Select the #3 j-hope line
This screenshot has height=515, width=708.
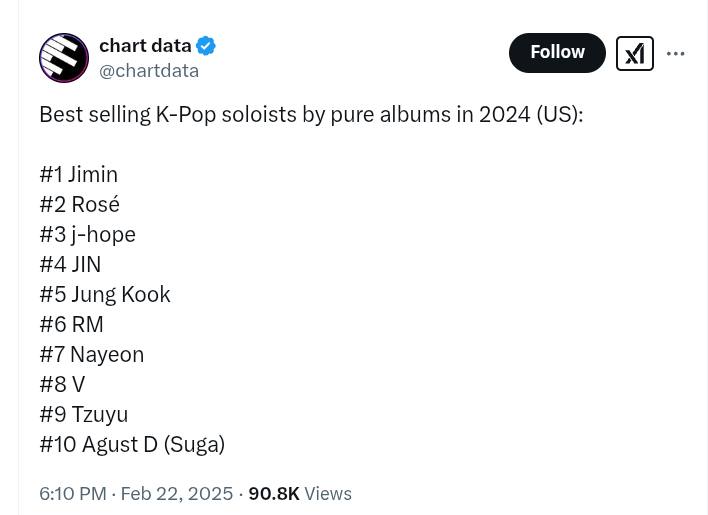pyautogui.click(x=88, y=234)
